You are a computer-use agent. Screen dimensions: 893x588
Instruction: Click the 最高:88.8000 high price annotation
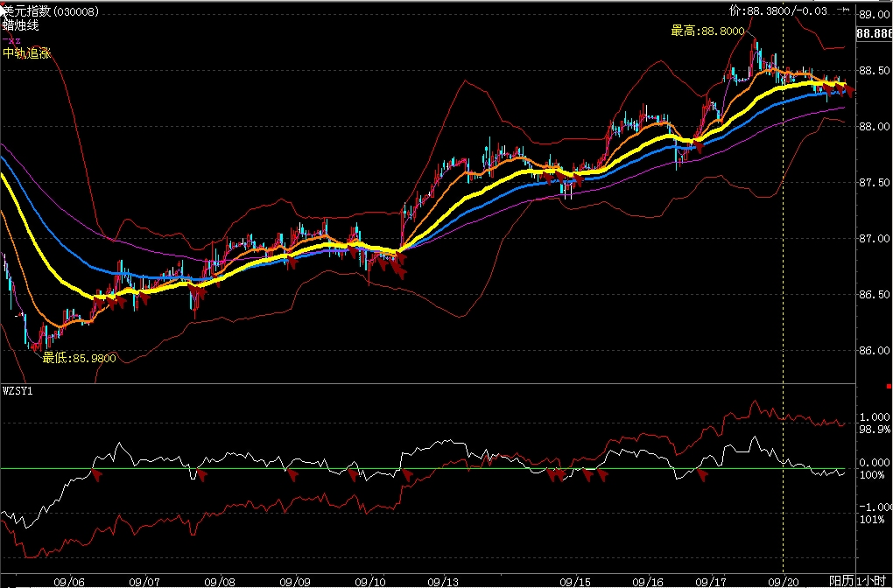707,31
